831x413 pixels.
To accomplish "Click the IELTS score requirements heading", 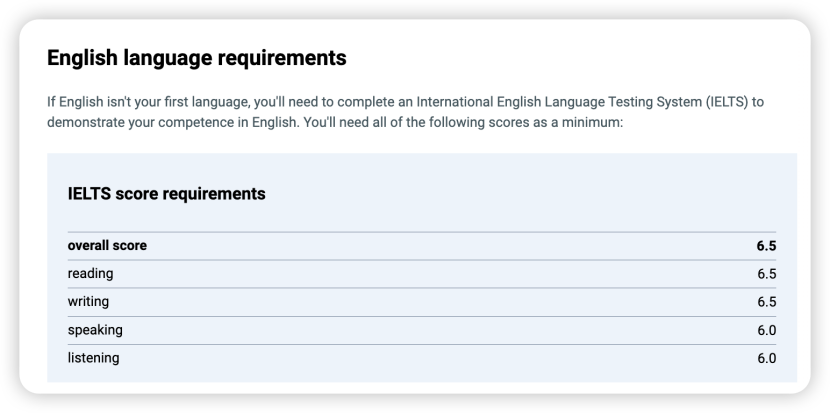I will click(166, 194).
